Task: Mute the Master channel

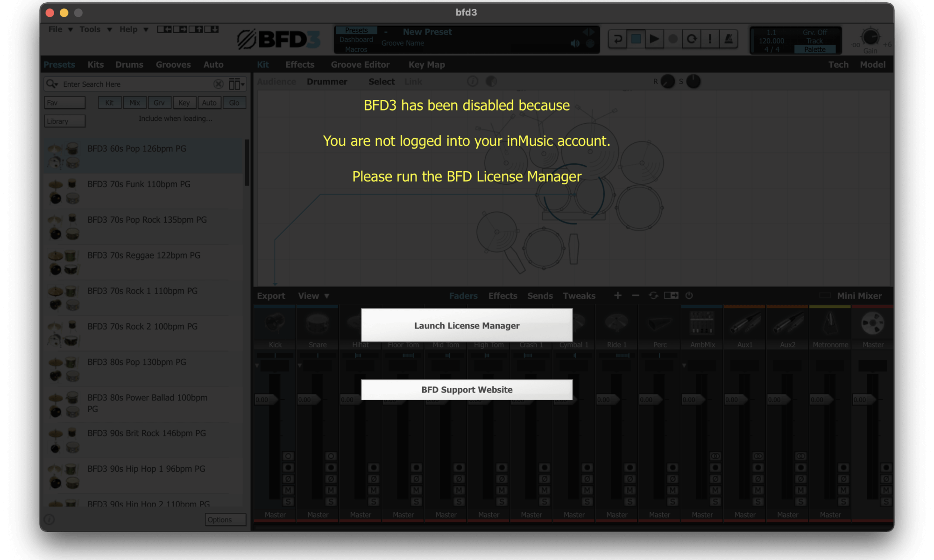Action: pyautogui.click(x=886, y=490)
